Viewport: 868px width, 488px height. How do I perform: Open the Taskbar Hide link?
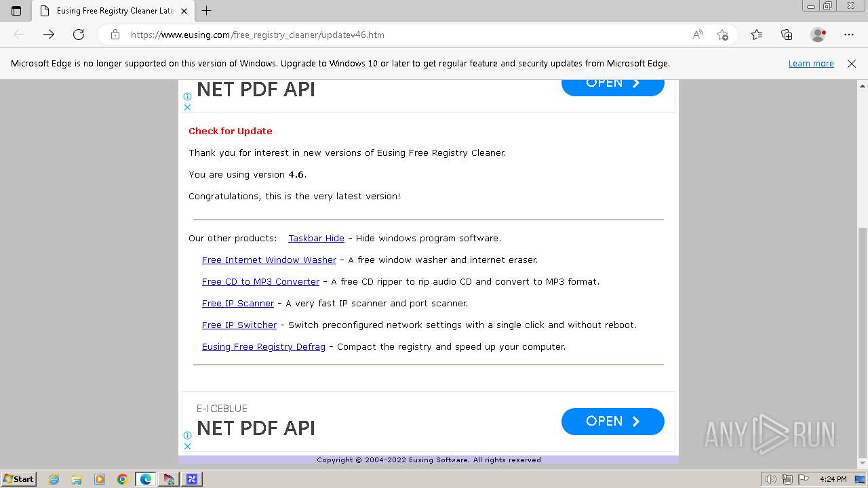coord(316,239)
